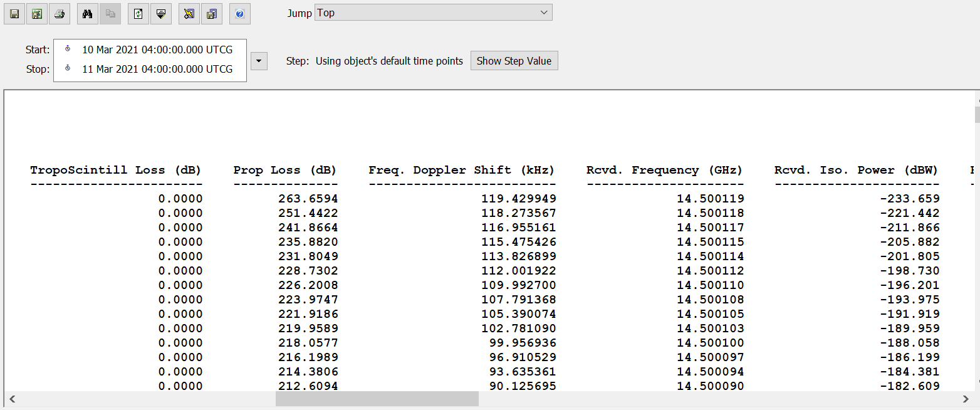Click the grayed-out copy icon
Viewport: 980px width, 410px height.
110,14
